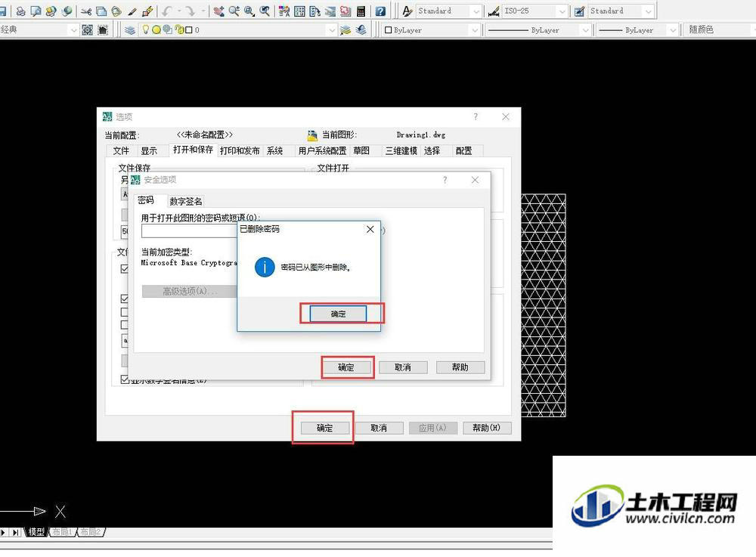Toggle the 显示数字签名信息 checkbox
The height and width of the screenshot is (557, 756).
click(x=125, y=379)
